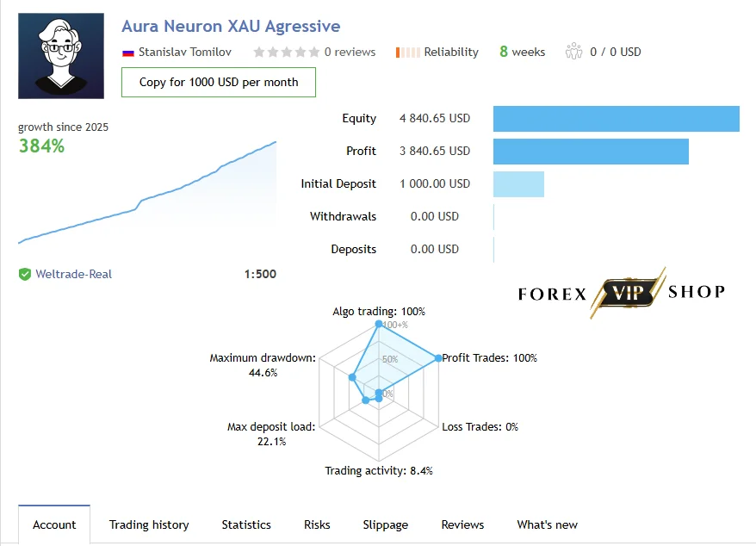
Task: Click the Stanislav Tomilov avatar picture
Action: pos(61,56)
